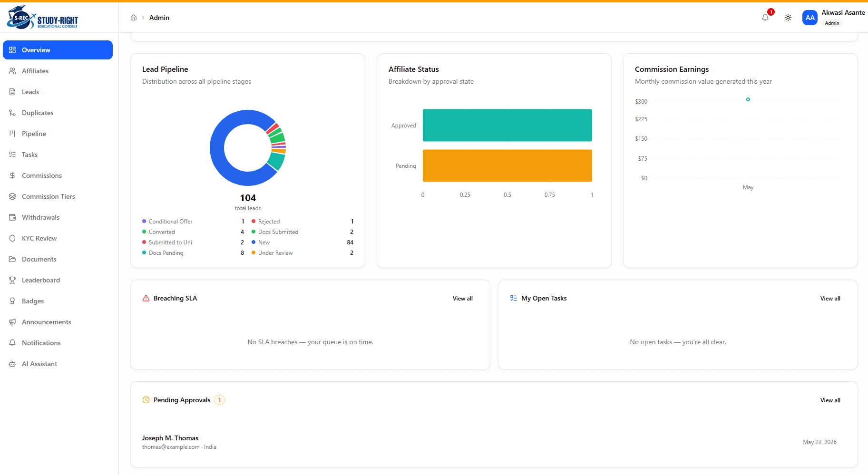Click the Leads document icon
Viewport: 868px width, 475px height.
pos(12,92)
